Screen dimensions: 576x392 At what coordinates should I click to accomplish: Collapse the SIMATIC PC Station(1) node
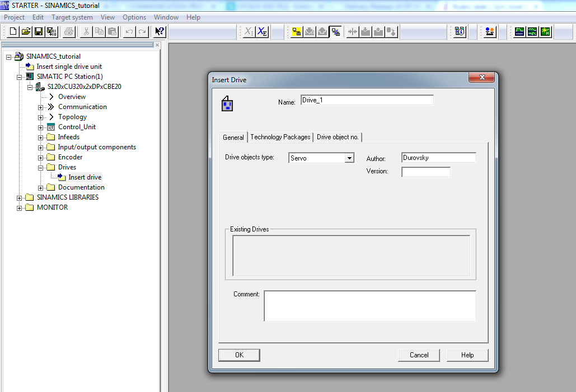[19, 77]
